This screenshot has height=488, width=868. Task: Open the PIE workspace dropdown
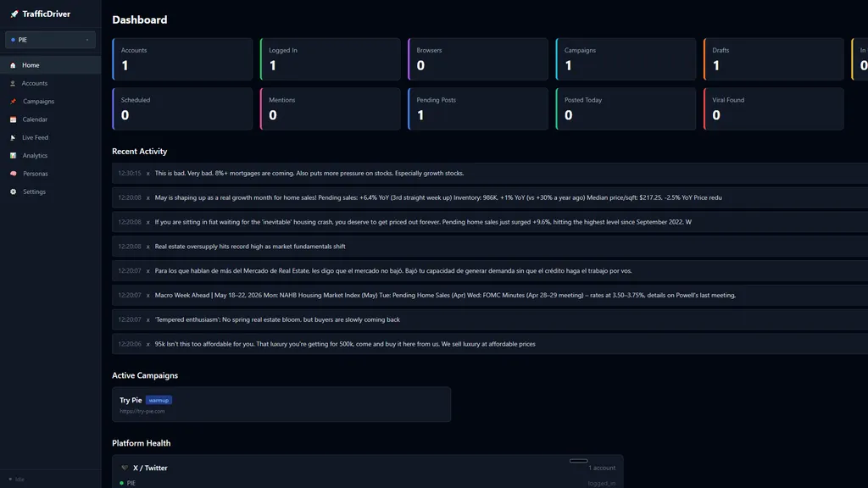click(50, 40)
